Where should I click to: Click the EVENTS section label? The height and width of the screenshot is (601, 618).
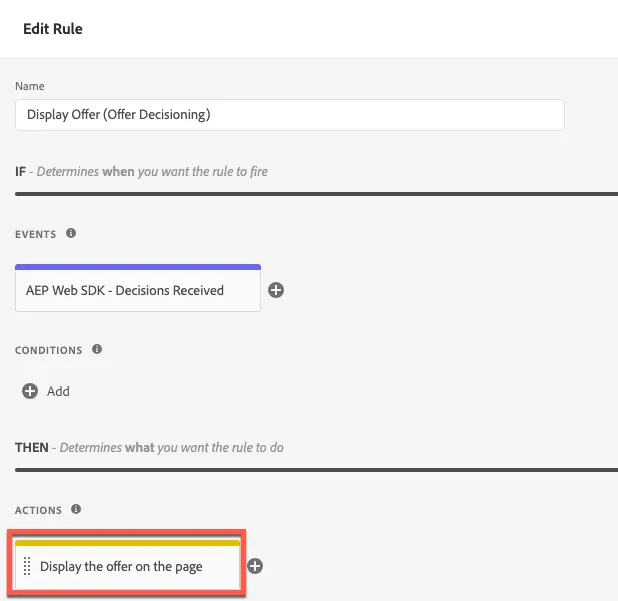[x=35, y=234]
